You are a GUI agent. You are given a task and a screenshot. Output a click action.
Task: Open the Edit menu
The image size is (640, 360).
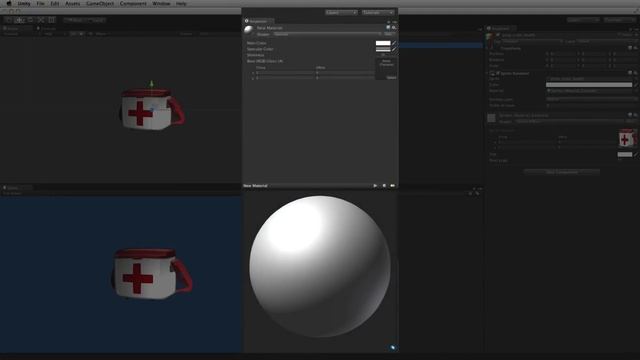[x=55, y=3]
